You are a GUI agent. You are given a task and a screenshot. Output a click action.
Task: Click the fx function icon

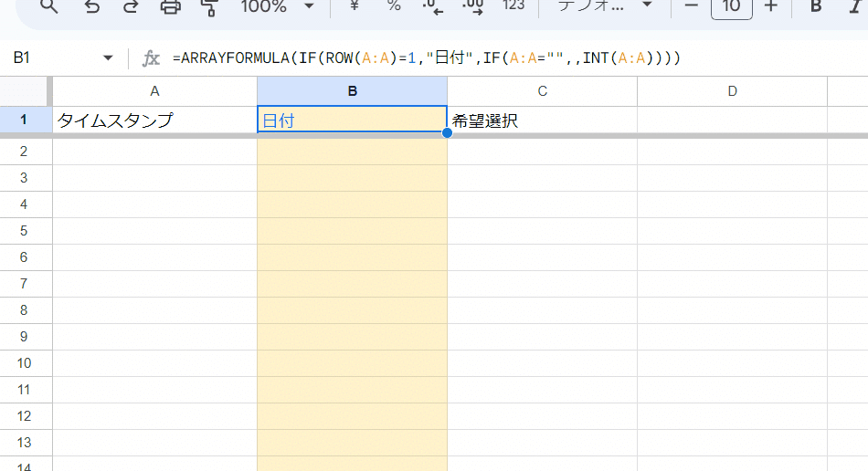click(151, 58)
